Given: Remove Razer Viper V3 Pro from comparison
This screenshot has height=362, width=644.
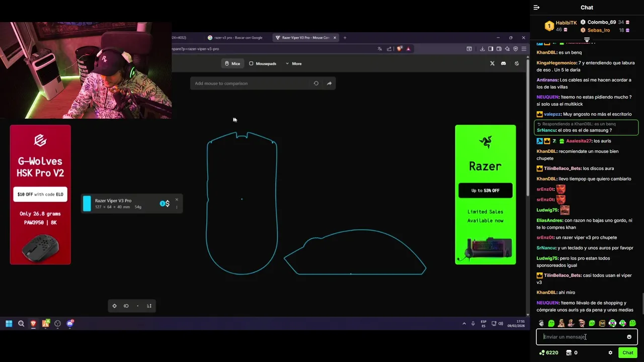Looking at the screenshot, I should pyautogui.click(x=177, y=200).
